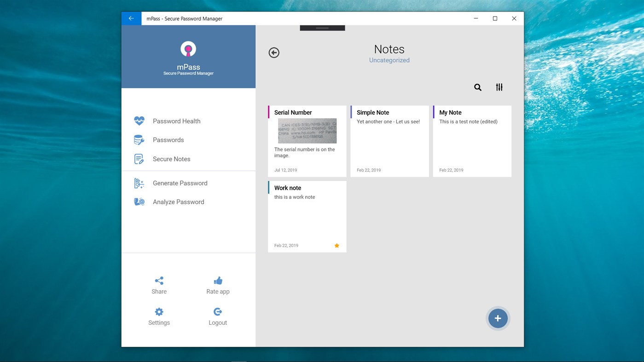Screen dimensions: 644x362
Task: Open the Password Health menu item
Action: 188,121
